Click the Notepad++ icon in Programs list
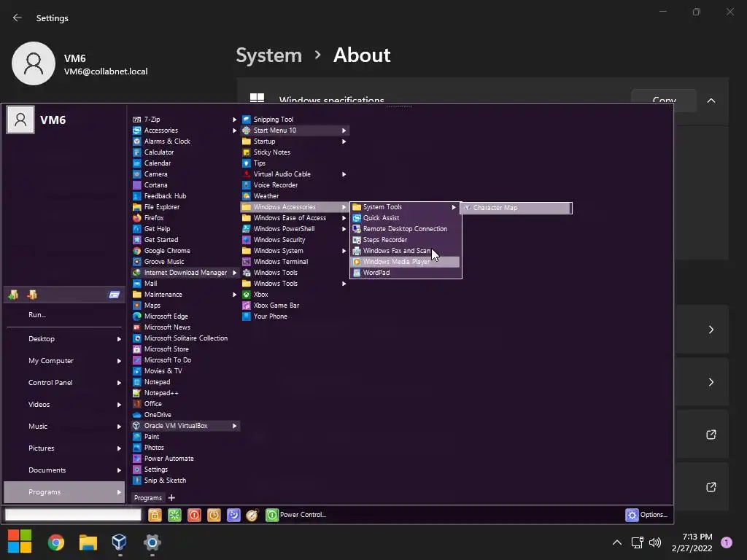This screenshot has width=747, height=560. click(x=136, y=393)
